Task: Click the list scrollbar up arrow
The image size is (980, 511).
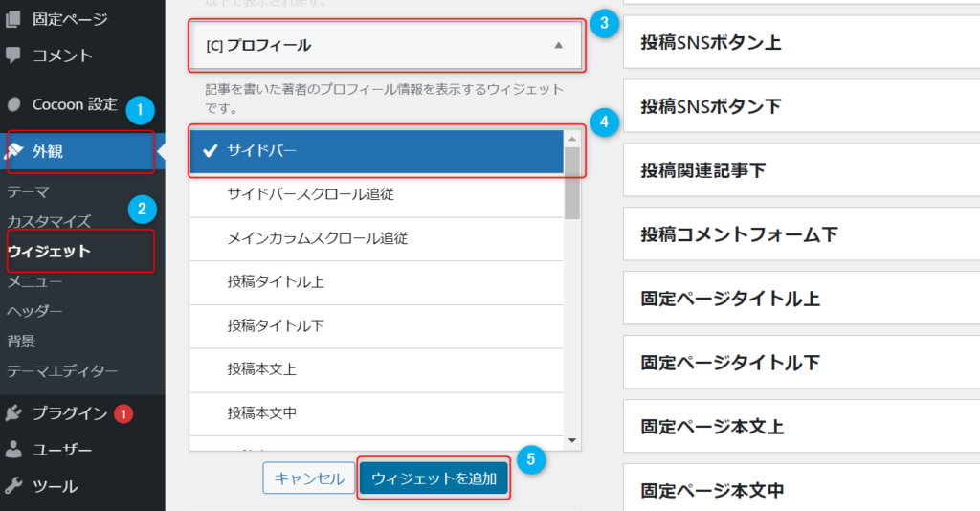Action: click(x=572, y=138)
